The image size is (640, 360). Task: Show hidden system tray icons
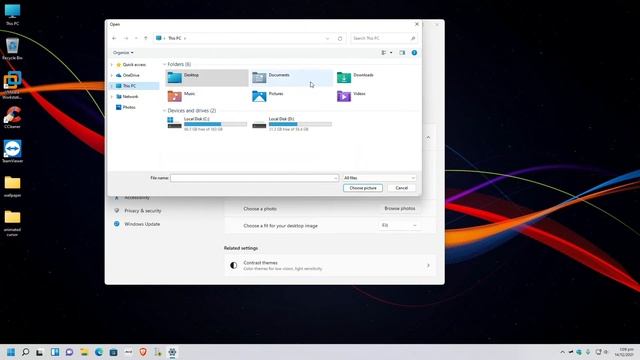(x=562, y=352)
